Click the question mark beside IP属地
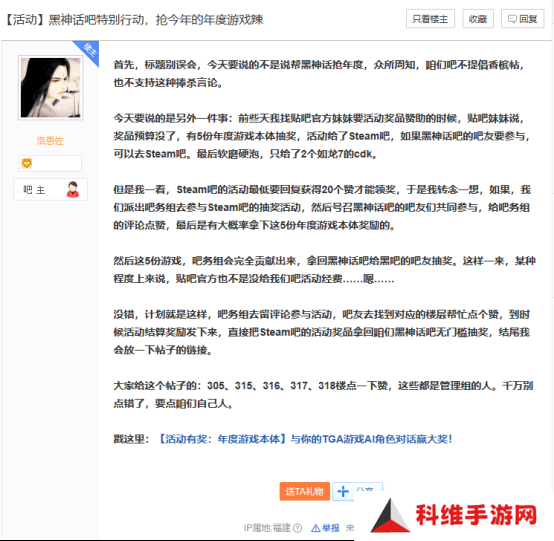554x541 pixels. [x=297, y=528]
